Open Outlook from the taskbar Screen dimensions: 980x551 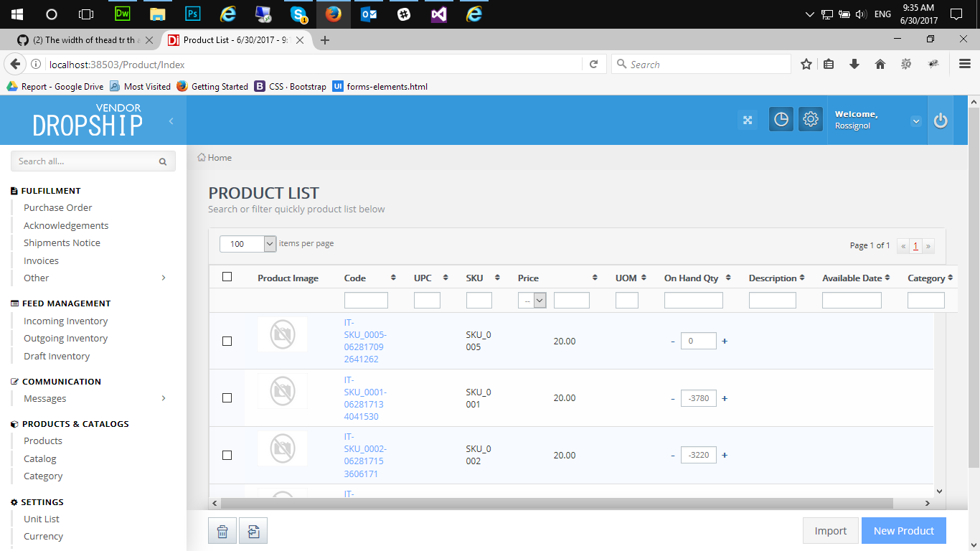(369, 14)
